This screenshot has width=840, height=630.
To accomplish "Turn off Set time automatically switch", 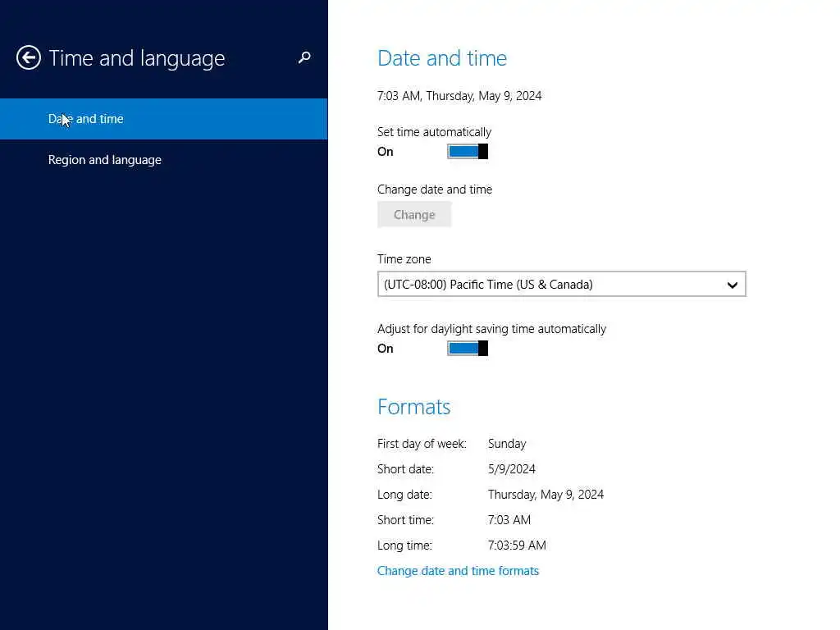I will tap(468, 152).
